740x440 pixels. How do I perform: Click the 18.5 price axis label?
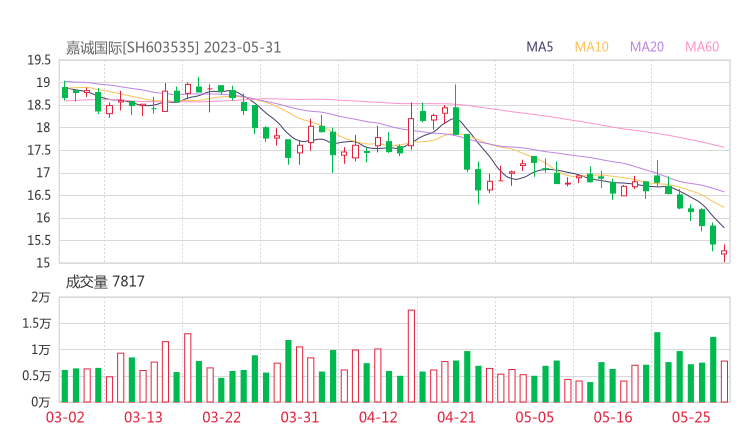39,105
